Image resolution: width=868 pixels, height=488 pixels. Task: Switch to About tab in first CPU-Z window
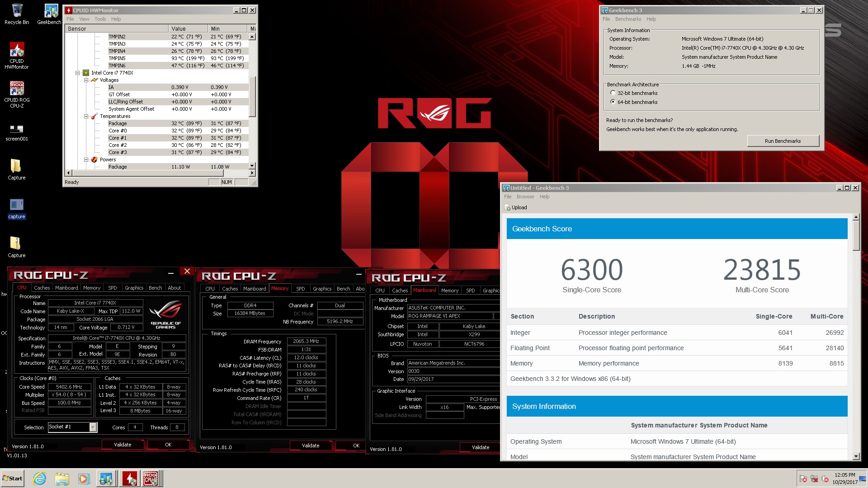tap(175, 288)
